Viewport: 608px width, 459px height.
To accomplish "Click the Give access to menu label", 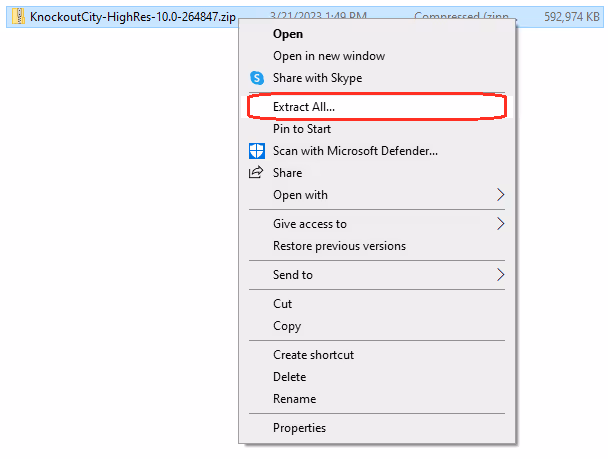I will coord(310,224).
